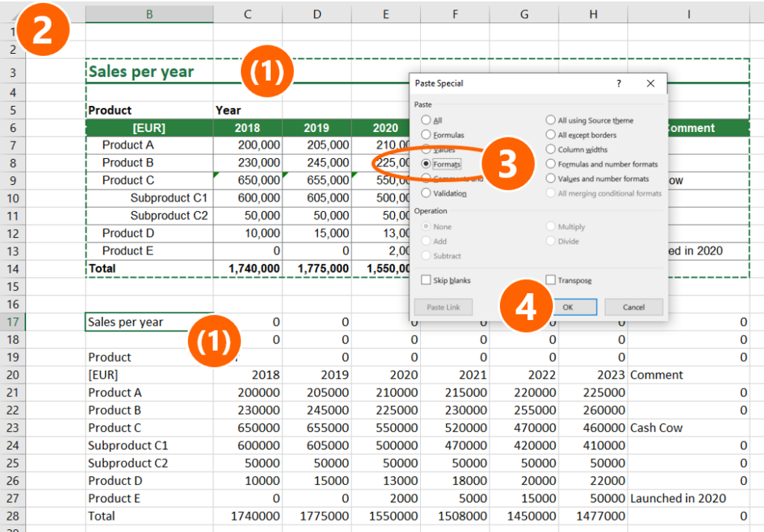Viewport: 764px width, 532px height.
Task: Close the Paste Special dialog
Action: (x=651, y=84)
